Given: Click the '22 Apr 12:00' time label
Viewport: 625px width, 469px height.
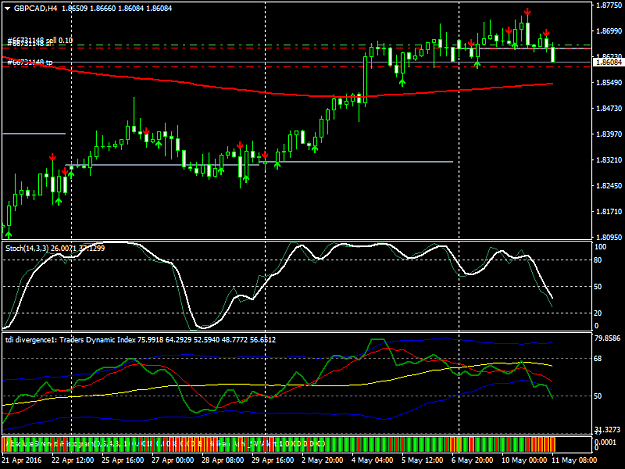Looking at the screenshot, I should tap(73, 460).
